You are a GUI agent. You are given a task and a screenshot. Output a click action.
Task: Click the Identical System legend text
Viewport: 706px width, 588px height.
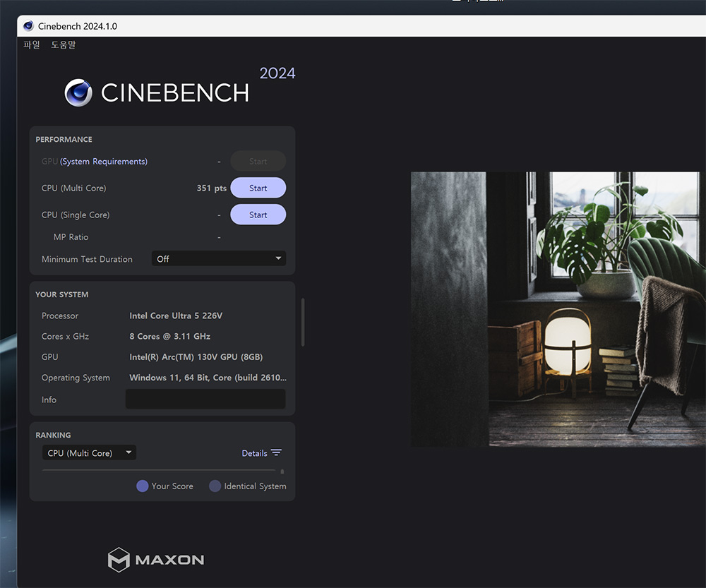(x=256, y=486)
